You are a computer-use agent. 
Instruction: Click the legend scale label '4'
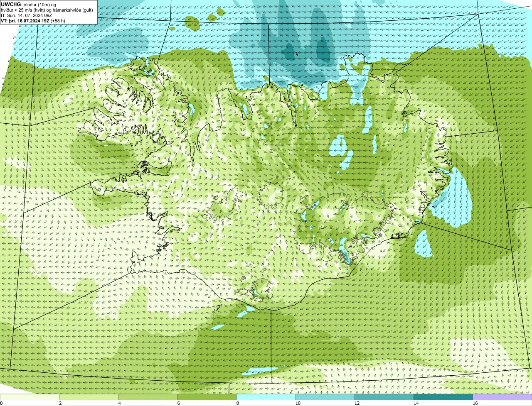[119, 403]
